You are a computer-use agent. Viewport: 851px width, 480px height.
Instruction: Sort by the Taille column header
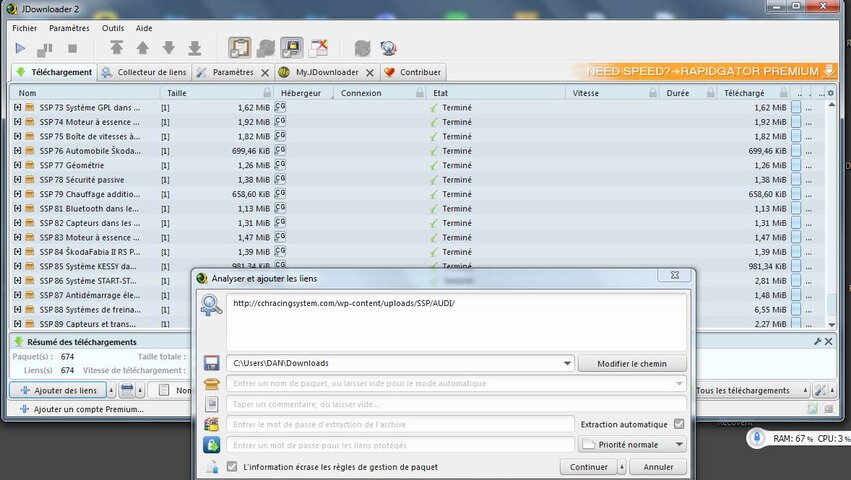point(216,93)
